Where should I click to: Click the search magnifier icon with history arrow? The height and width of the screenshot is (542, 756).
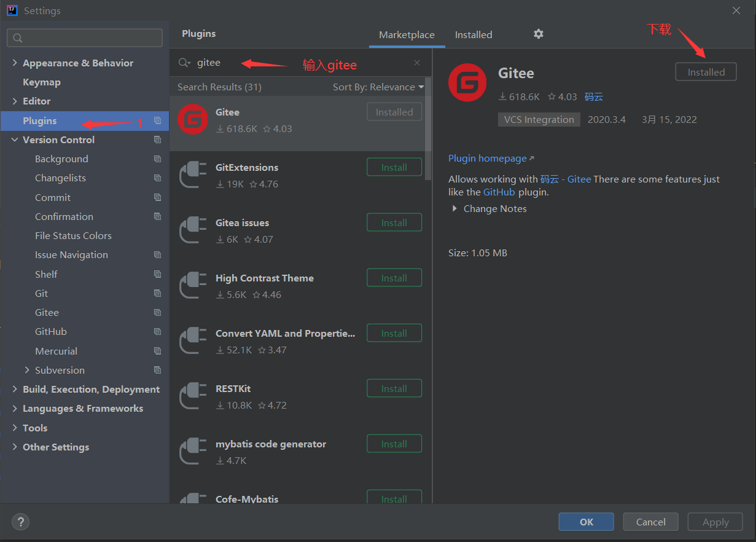[184, 63]
